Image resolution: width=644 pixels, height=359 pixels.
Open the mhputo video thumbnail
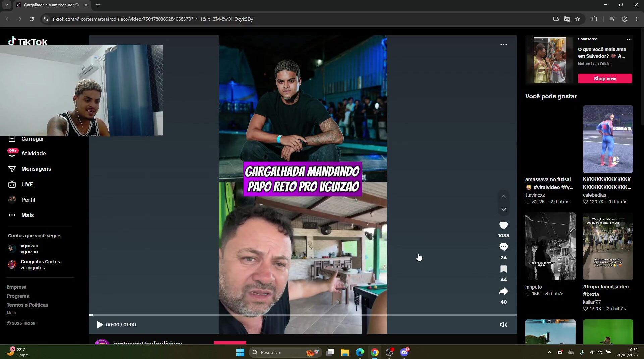tap(550, 246)
